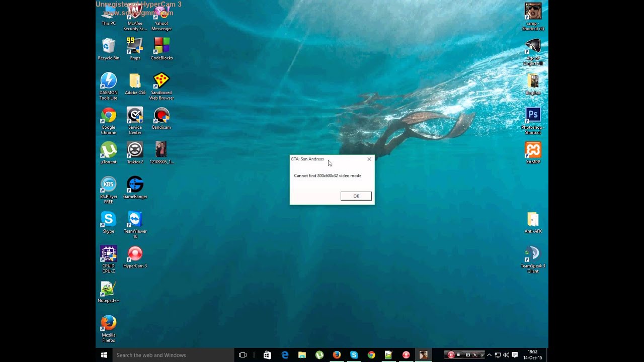Screen dimensions: 644x362
Task: Select the Mozilla Firefox desktop icon
Action: [x=109, y=329]
